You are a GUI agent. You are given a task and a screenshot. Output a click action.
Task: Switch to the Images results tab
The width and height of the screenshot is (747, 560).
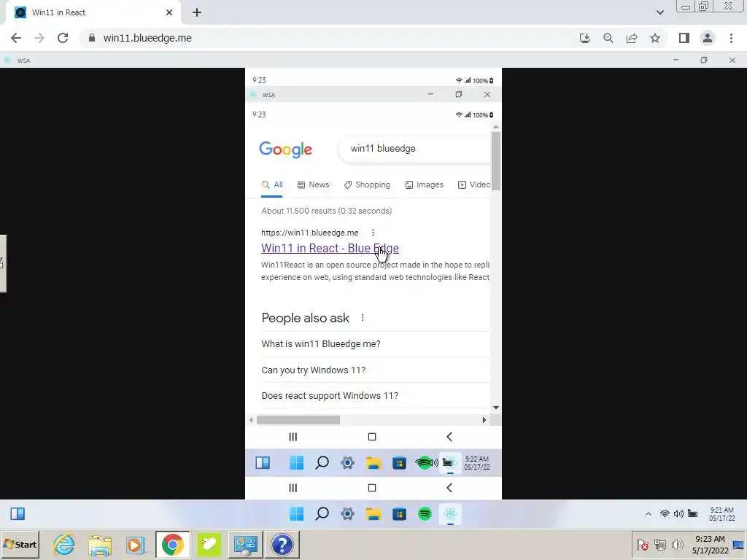tap(424, 184)
